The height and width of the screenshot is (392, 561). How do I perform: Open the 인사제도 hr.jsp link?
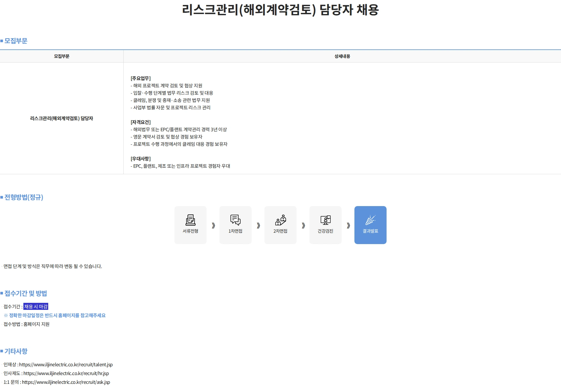(x=66, y=373)
